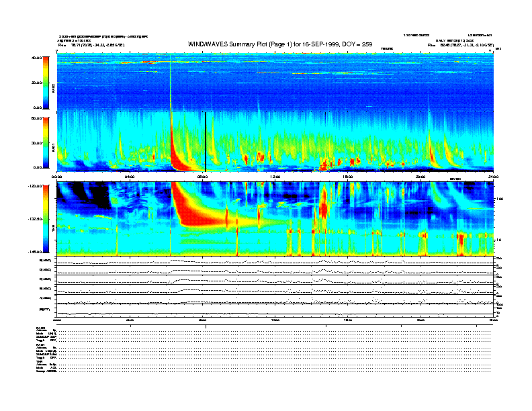Click the 100 label on TNR right axis

click(499, 199)
